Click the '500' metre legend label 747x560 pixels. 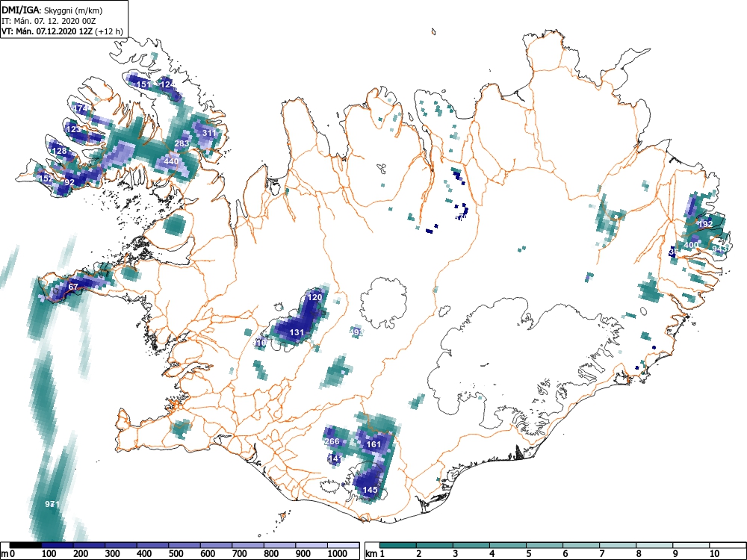pos(176,554)
